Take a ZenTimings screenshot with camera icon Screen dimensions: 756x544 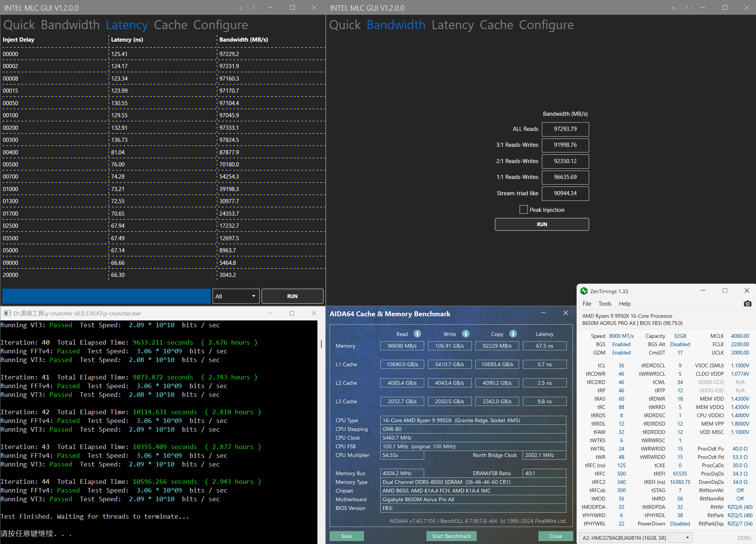click(x=747, y=303)
